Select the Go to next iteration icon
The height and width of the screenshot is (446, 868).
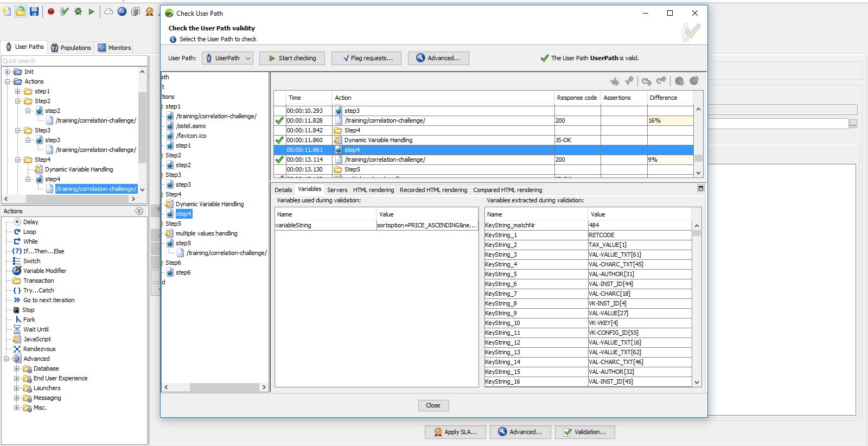tap(17, 300)
